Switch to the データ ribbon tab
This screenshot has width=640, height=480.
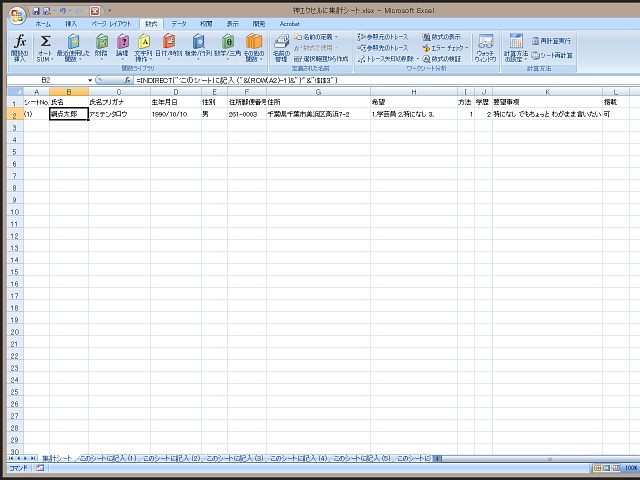pyautogui.click(x=178, y=22)
